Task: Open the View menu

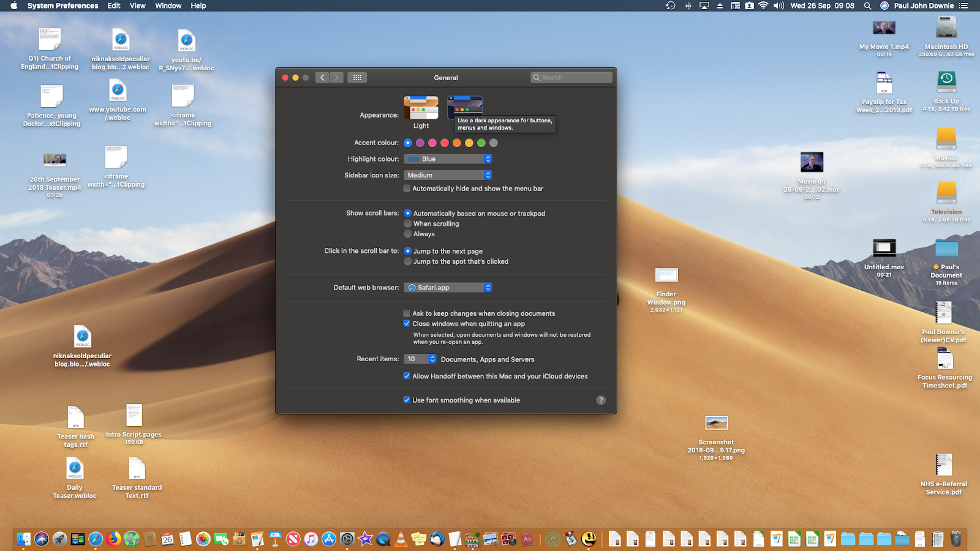Action: pos(138,6)
